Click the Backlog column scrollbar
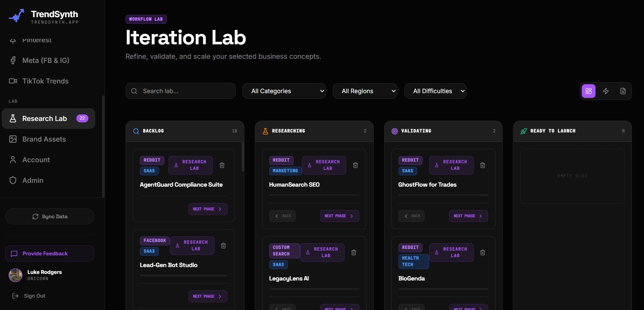The height and width of the screenshot is (310, 644). tap(243, 156)
